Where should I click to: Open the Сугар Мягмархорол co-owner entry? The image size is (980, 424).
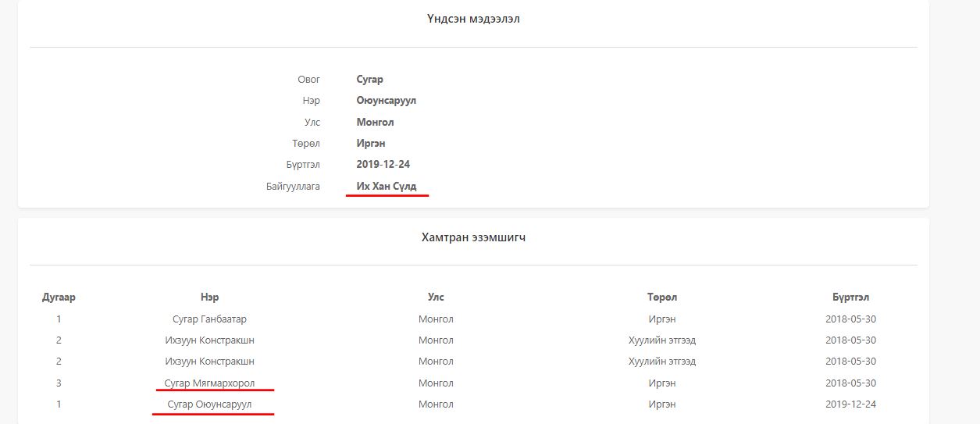click(209, 383)
